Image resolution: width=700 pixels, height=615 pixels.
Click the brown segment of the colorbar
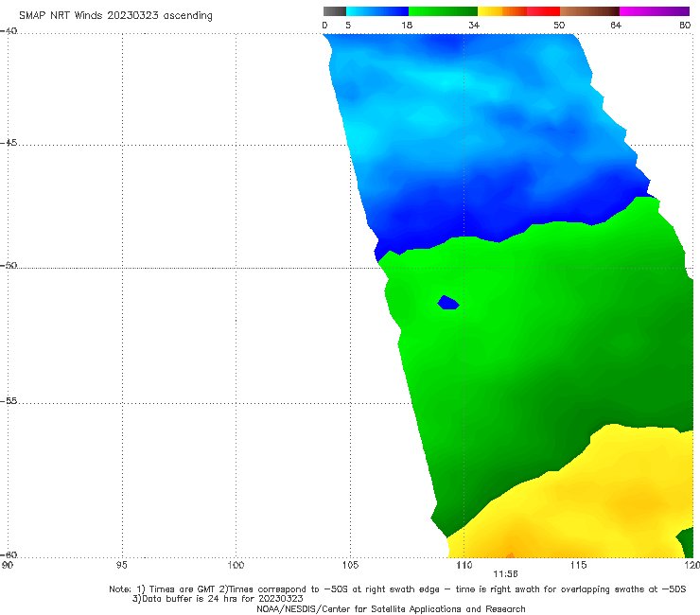tap(589, 11)
